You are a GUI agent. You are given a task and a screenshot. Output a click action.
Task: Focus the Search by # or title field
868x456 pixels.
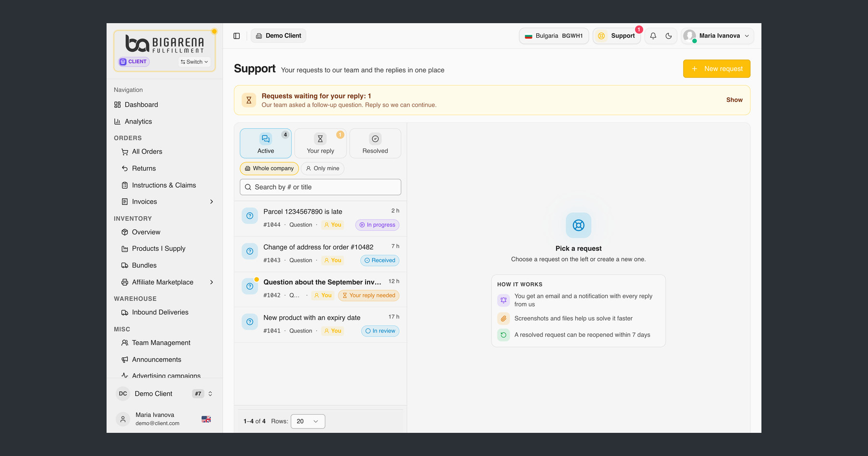[x=320, y=187]
